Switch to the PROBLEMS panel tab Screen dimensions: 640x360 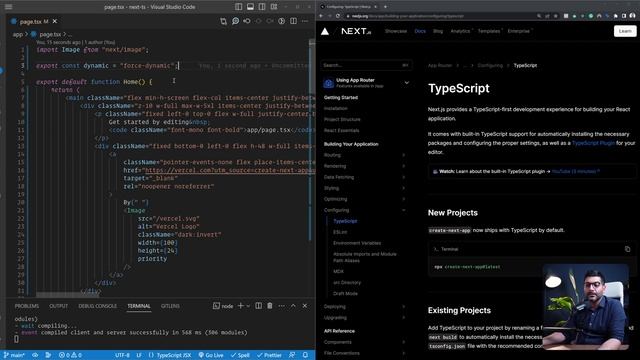pos(27,306)
